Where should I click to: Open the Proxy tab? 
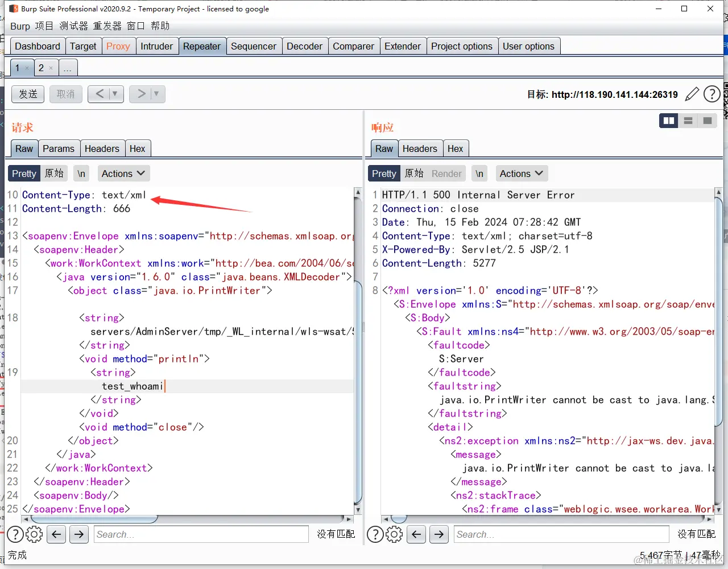pos(118,46)
